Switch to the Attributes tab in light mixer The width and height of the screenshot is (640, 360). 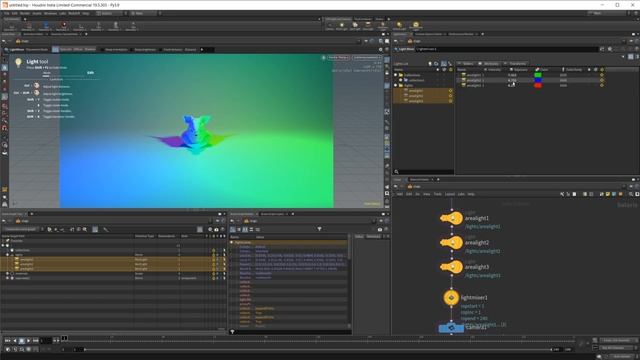[x=489, y=64]
